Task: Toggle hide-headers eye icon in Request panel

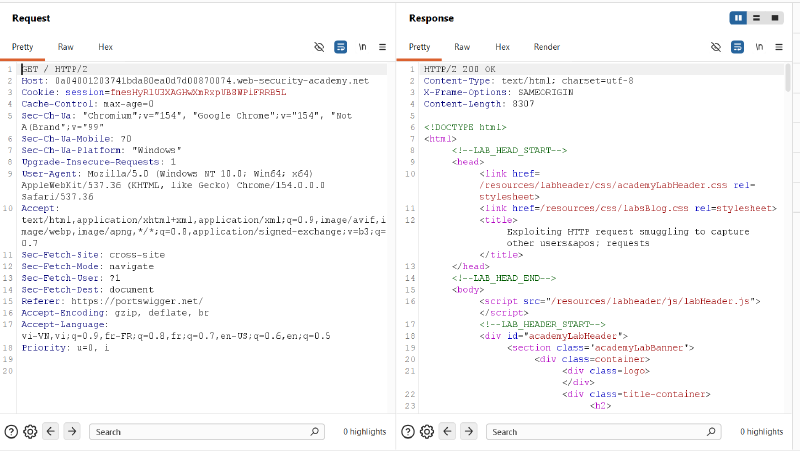Action: click(x=319, y=47)
